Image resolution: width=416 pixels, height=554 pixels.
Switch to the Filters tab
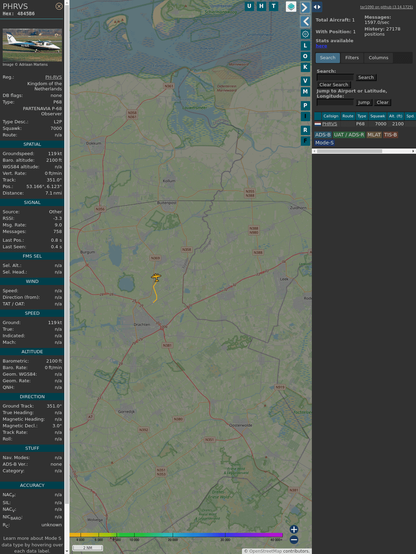pos(352,58)
